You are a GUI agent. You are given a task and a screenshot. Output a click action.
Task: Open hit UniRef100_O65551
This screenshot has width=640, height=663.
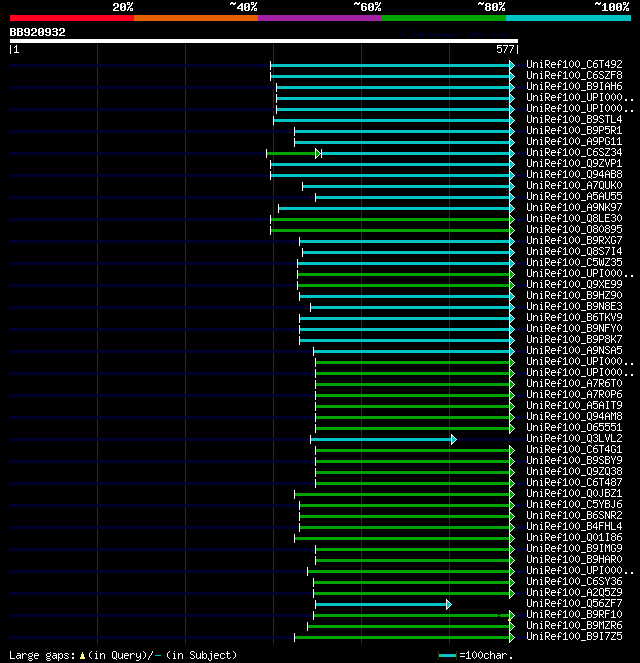click(574, 427)
